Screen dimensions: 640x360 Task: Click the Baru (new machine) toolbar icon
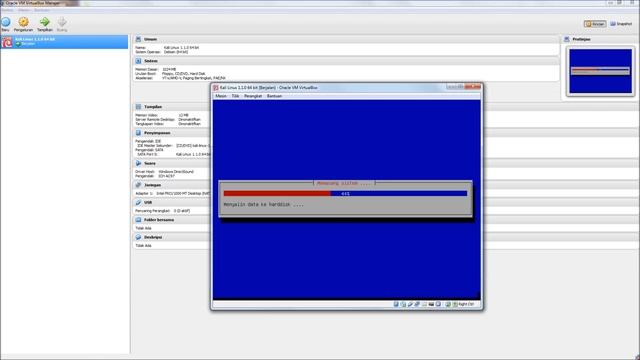[x=6, y=22]
